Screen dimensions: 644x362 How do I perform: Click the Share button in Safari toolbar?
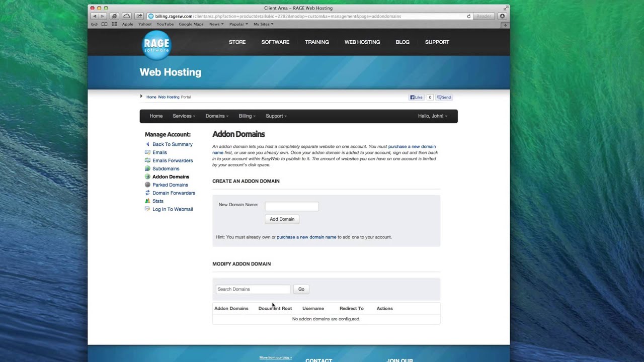click(139, 16)
